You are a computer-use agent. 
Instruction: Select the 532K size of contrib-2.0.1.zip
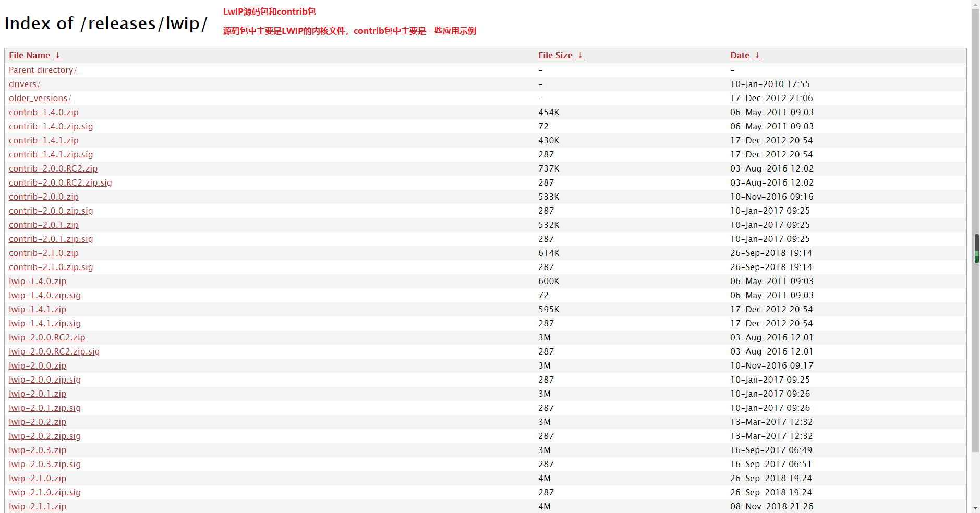pyautogui.click(x=549, y=225)
